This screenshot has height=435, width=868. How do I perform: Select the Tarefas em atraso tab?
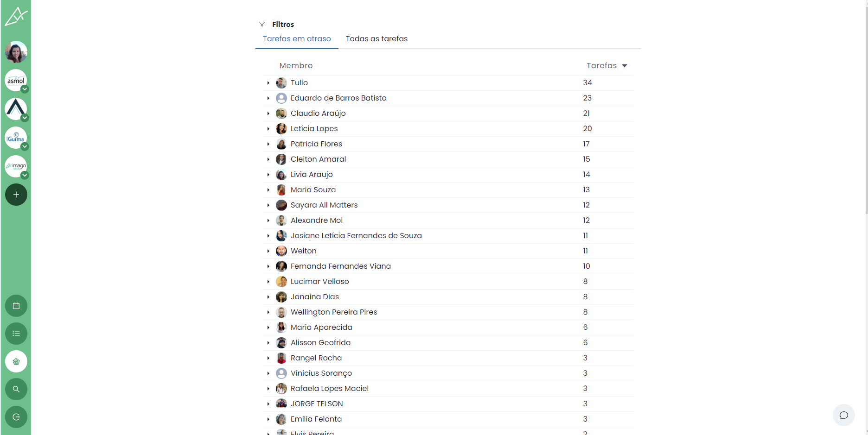297,39
